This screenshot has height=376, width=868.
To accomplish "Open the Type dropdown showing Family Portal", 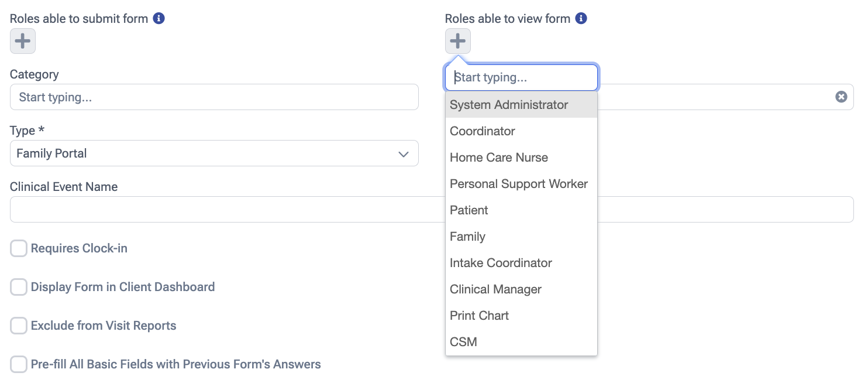I will 214,153.
